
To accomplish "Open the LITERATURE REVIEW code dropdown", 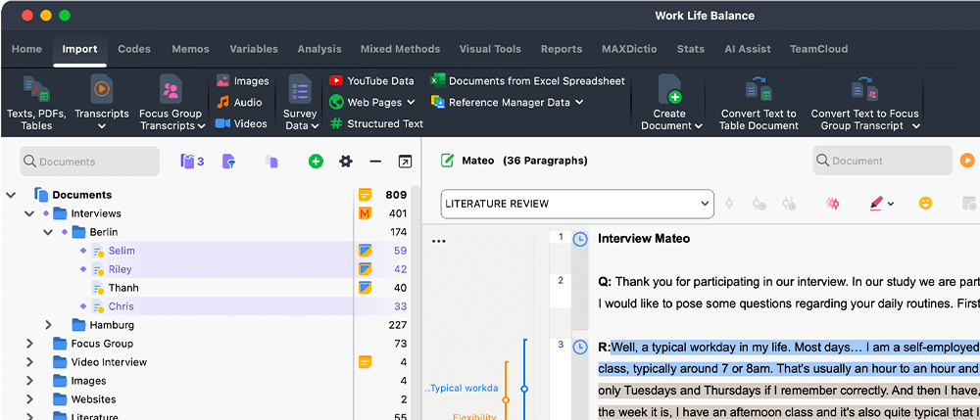I will (x=577, y=204).
